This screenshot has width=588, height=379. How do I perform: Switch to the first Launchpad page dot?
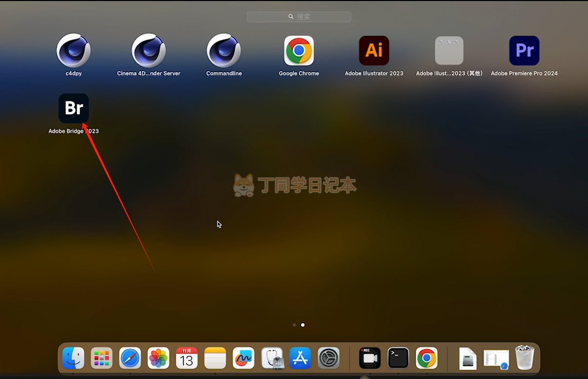[x=294, y=325]
